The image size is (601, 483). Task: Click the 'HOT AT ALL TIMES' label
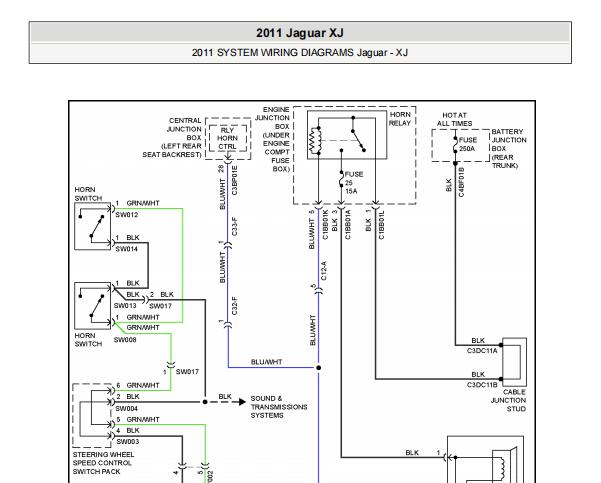(454, 119)
